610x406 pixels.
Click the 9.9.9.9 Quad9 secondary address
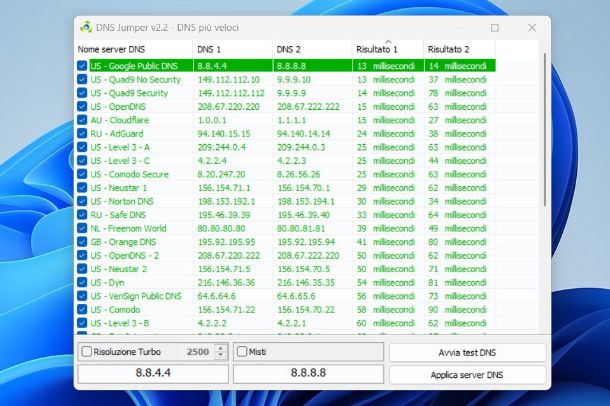[x=291, y=93]
